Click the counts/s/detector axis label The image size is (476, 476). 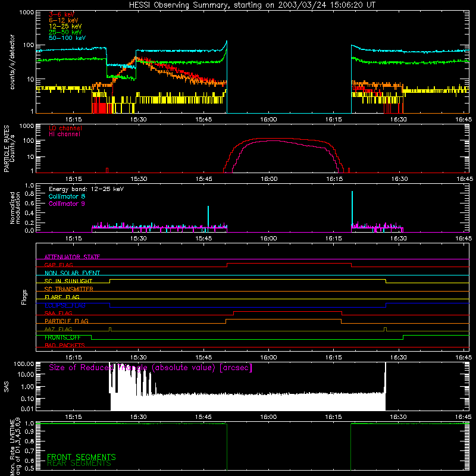tap(12, 62)
